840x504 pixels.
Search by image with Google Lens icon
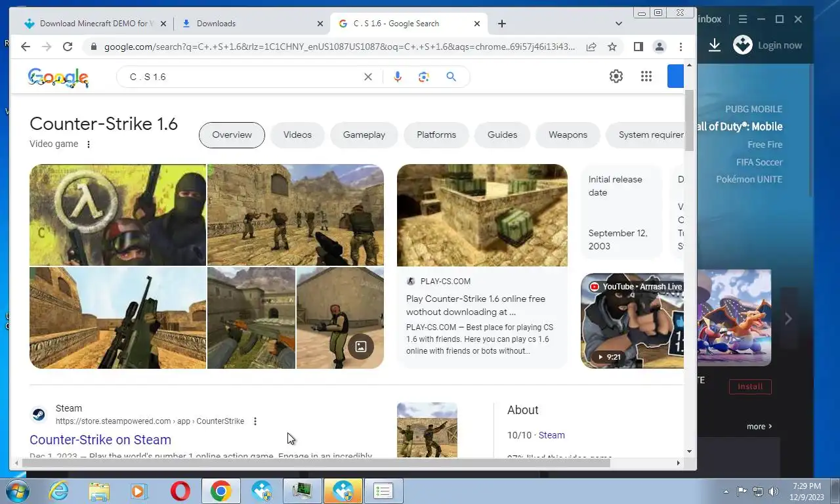(424, 77)
